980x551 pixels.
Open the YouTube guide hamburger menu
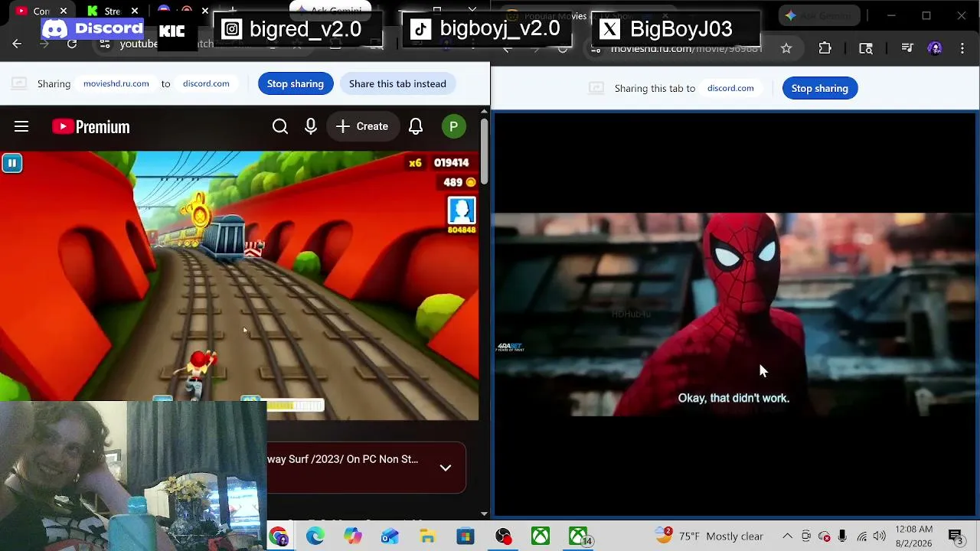[21, 126]
